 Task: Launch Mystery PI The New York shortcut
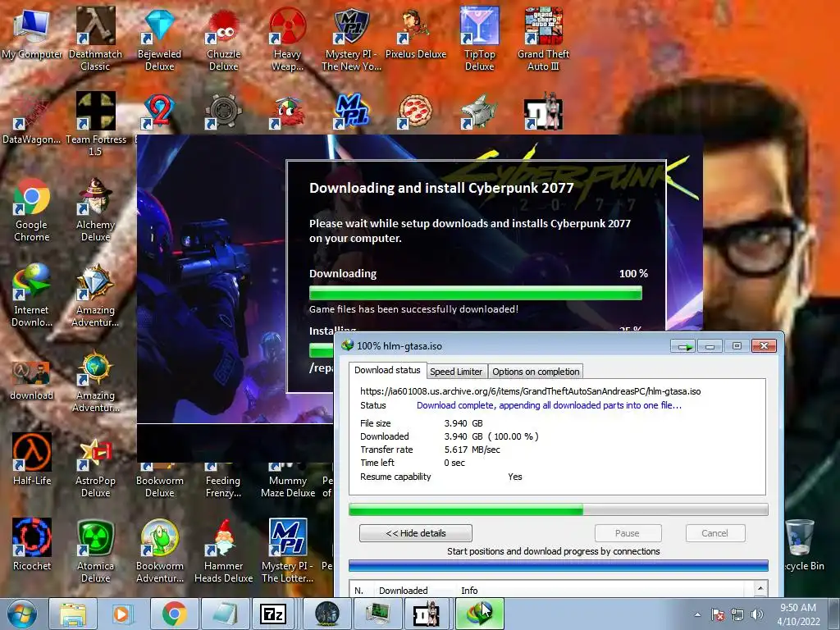pyautogui.click(x=351, y=39)
